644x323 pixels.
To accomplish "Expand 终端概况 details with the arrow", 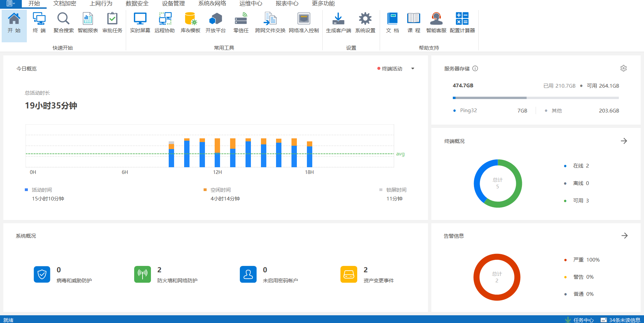I will (624, 141).
